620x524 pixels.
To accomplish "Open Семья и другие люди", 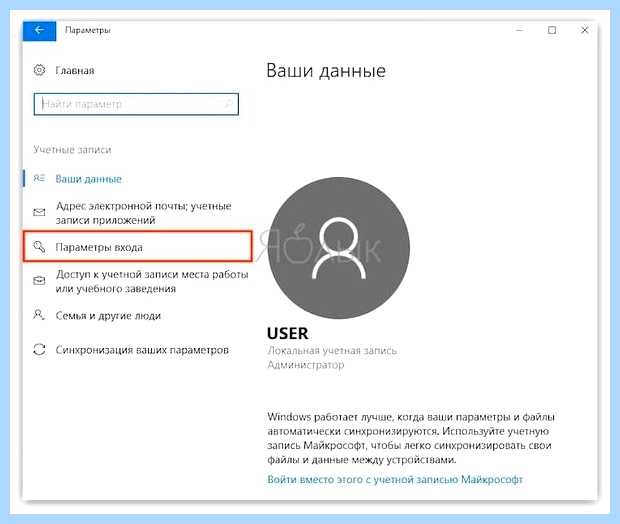I will (108, 316).
